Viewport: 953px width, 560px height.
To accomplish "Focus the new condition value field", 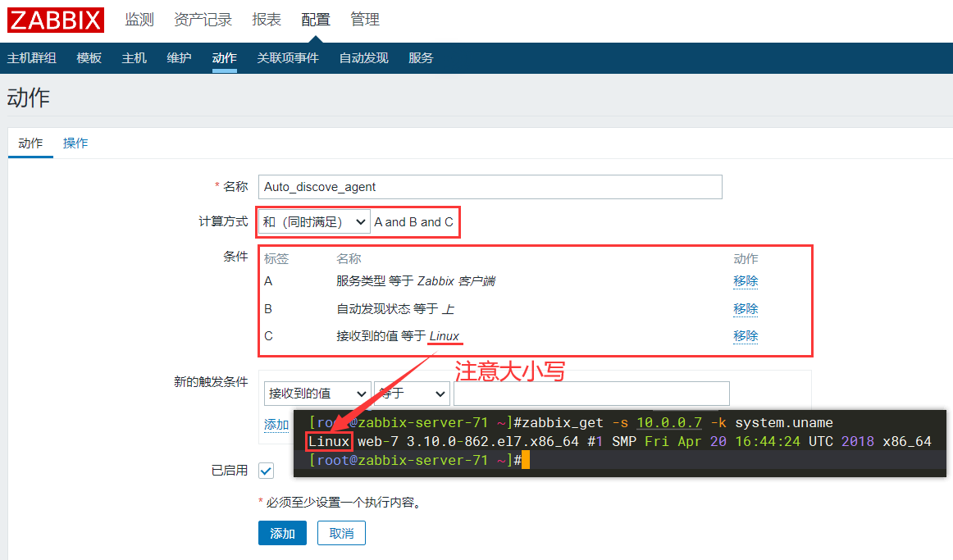I will click(591, 394).
